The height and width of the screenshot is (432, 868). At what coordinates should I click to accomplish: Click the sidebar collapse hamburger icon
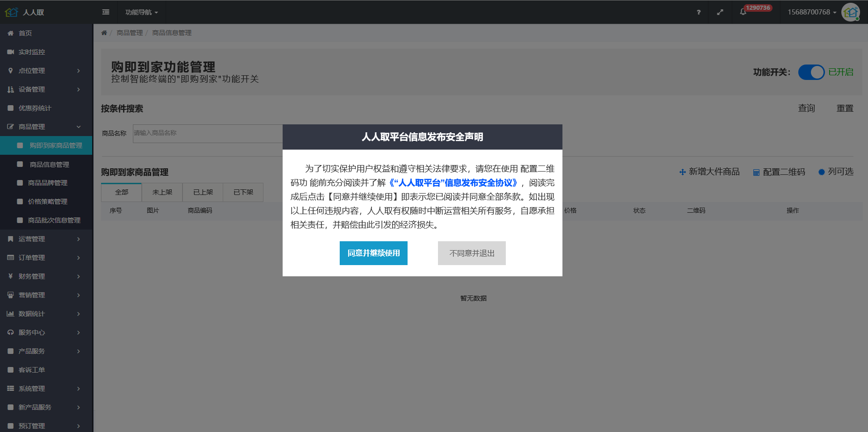coord(106,12)
